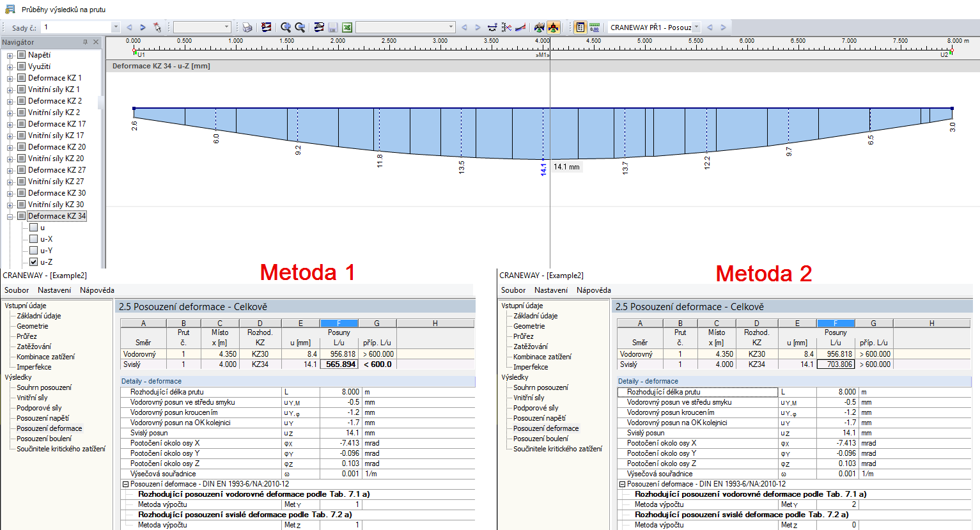The image size is (980, 530).
Task: Toggle the Deformace KZ 34 checkbox
Action: [21, 216]
